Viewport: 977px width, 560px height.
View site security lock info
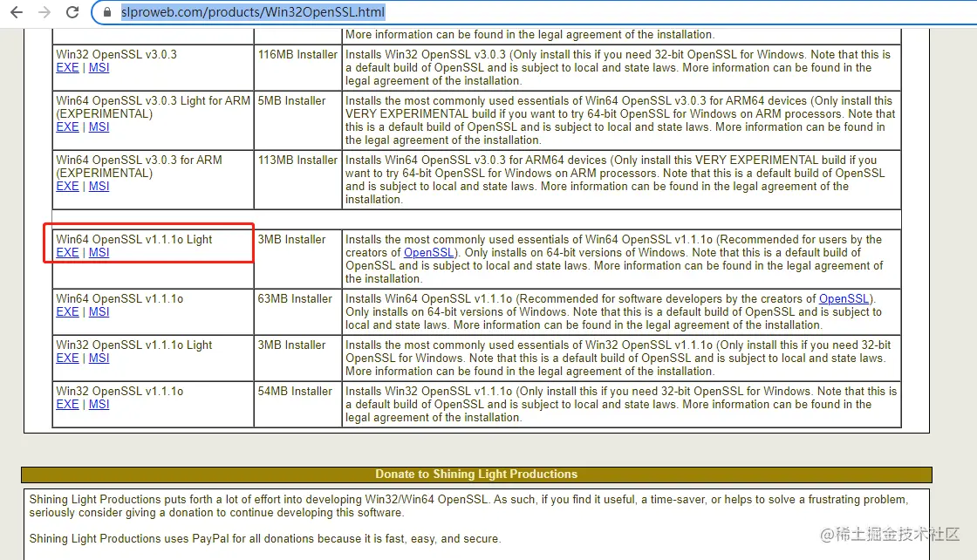coord(107,12)
